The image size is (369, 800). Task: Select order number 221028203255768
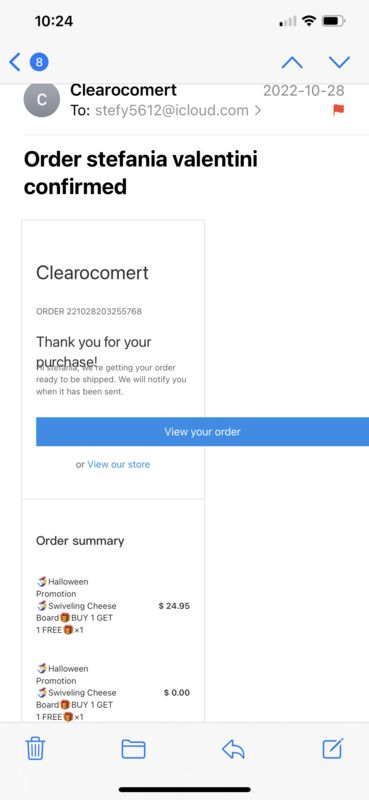(x=89, y=311)
